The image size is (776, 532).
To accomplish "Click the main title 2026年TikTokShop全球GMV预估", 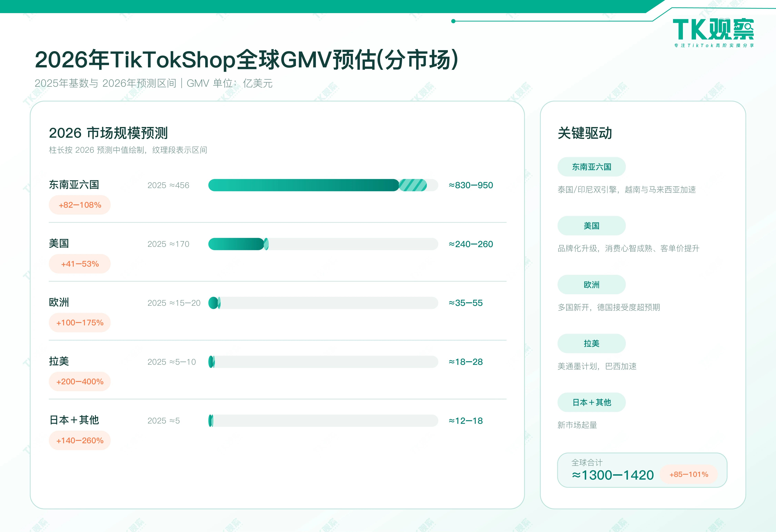I will coord(246,60).
